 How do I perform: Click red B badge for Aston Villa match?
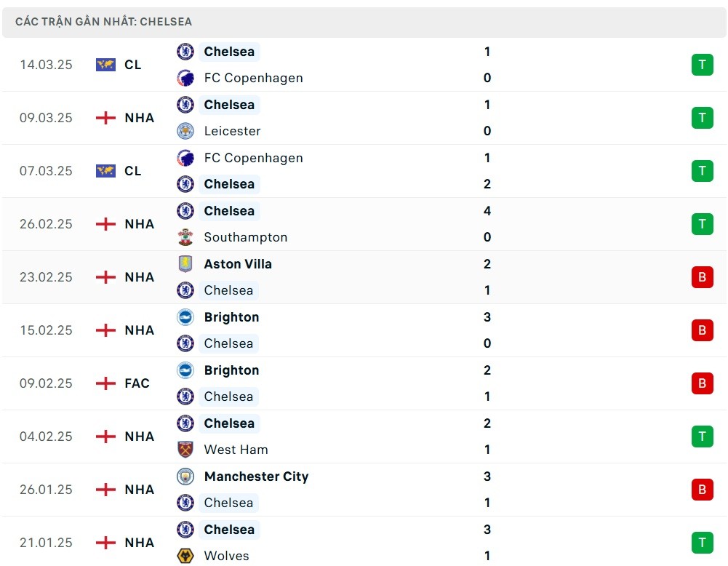pyautogui.click(x=702, y=277)
